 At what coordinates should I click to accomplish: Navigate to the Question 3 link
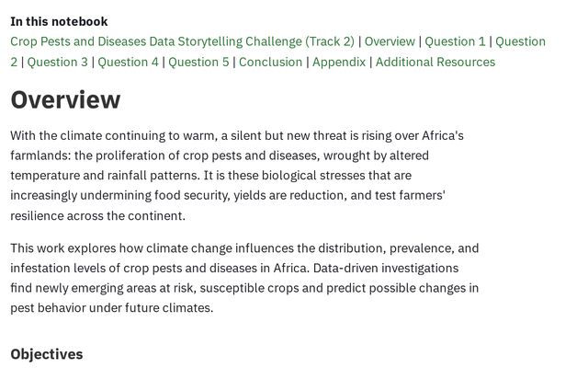(x=58, y=62)
